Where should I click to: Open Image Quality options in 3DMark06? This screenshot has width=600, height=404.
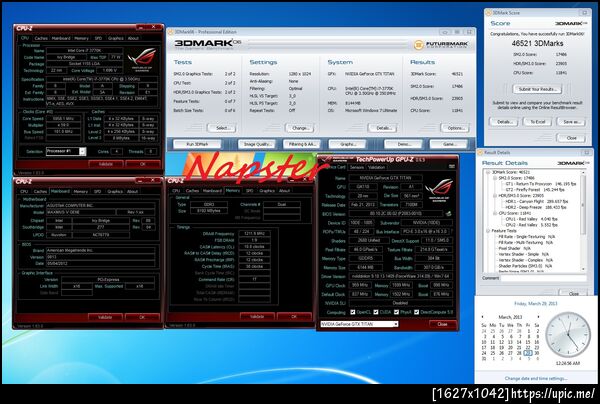coord(257,144)
